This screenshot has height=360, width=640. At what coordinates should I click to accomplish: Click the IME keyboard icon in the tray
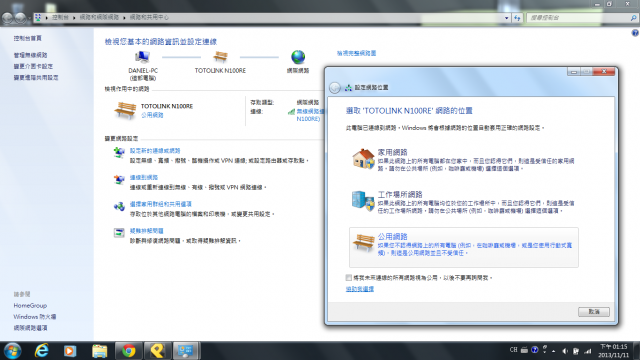pos(524,350)
